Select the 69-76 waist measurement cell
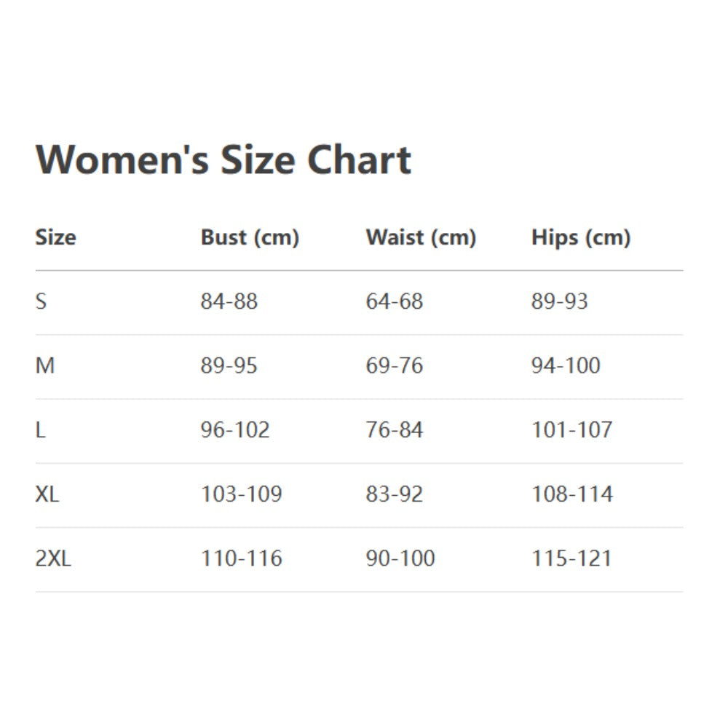This screenshot has width=728, height=728. coord(394,365)
